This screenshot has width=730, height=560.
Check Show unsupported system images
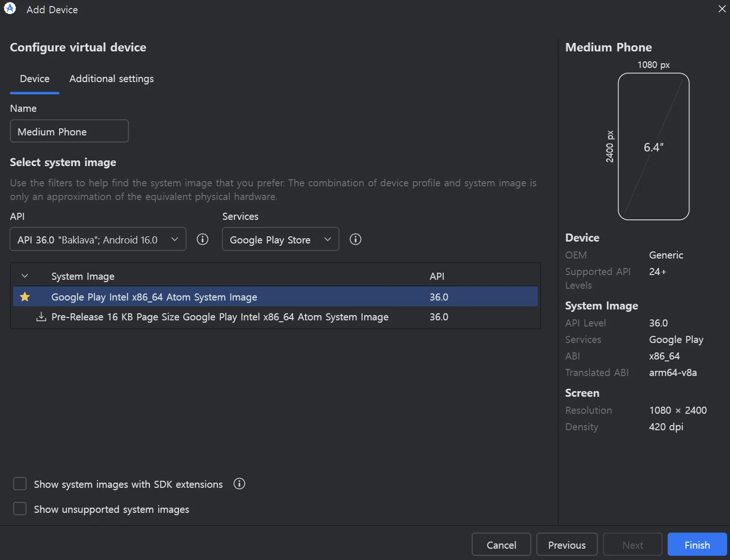(x=20, y=509)
